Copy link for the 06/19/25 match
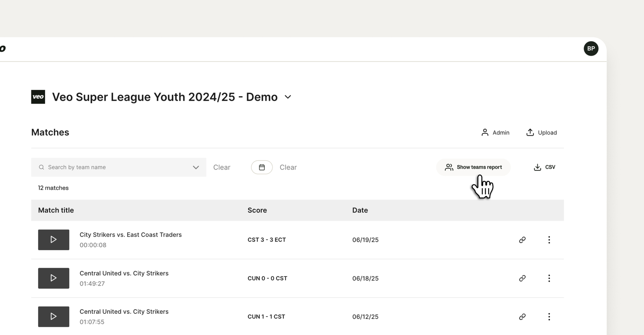 pos(522,240)
